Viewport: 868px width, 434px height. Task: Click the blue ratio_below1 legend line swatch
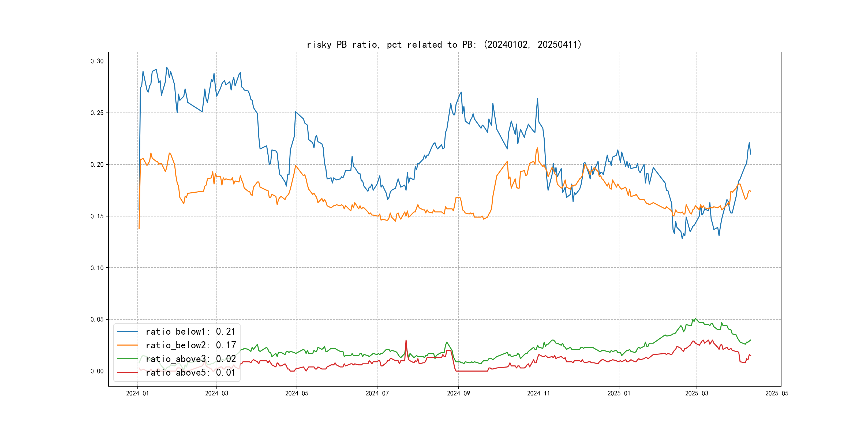pyautogui.click(x=127, y=332)
